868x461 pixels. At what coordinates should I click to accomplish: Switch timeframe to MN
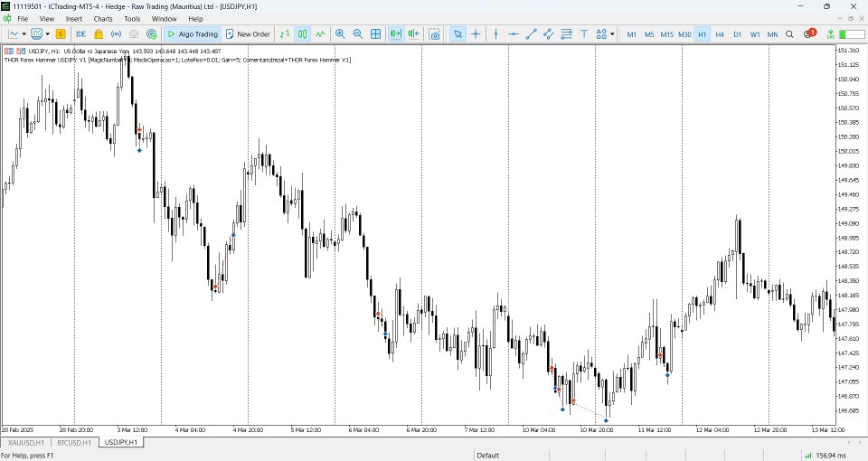point(773,34)
